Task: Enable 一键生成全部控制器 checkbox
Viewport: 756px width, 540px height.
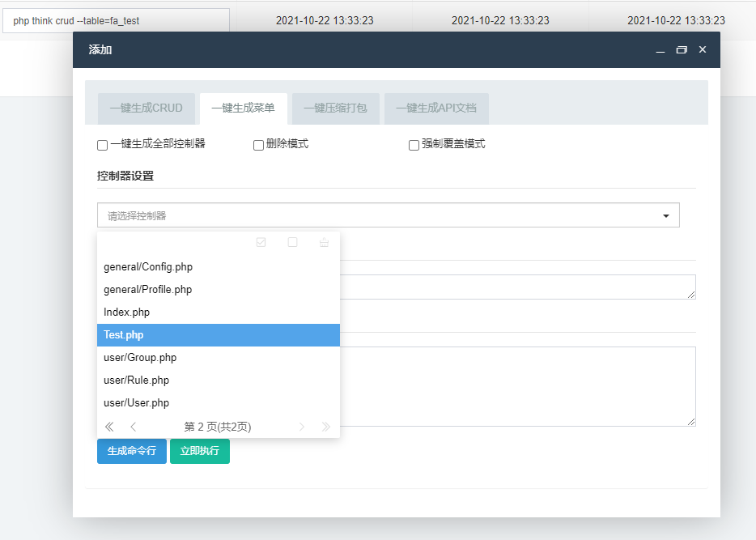Action: (x=102, y=145)
